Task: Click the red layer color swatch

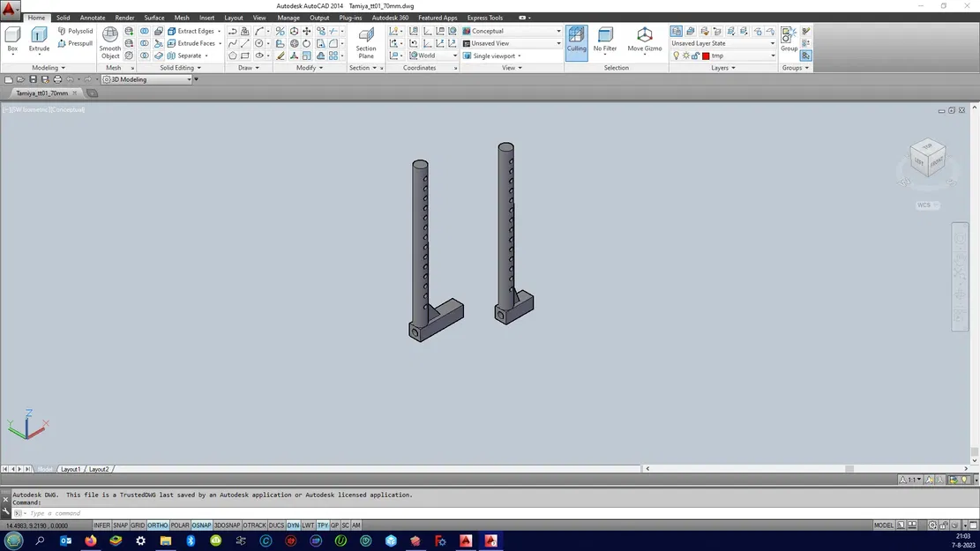Action: [706, 56]
